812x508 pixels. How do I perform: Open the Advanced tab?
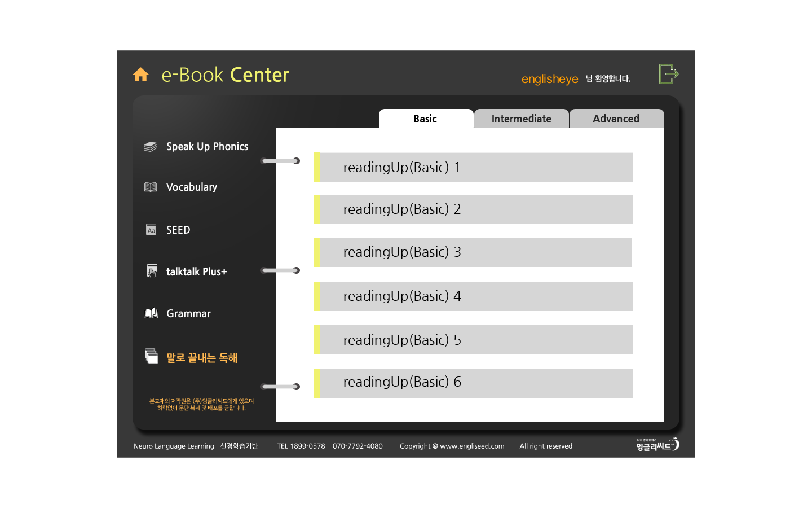pyautogui.click(x=616, y=119)
